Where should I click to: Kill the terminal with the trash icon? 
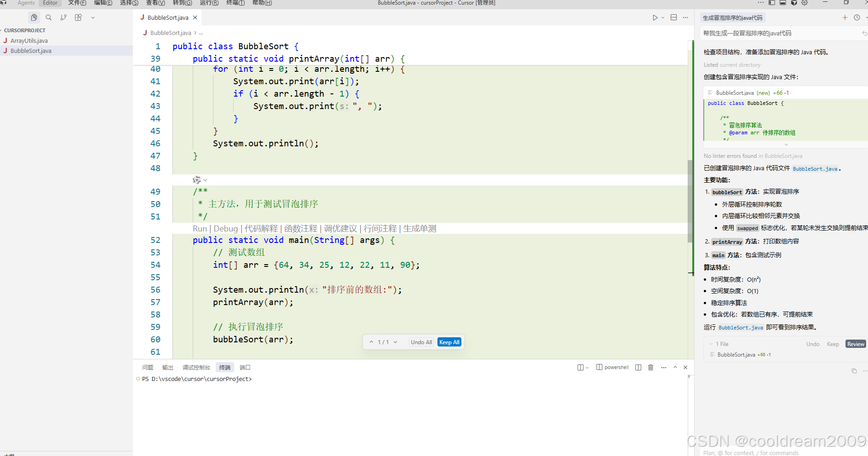click(x=650, y=367)
